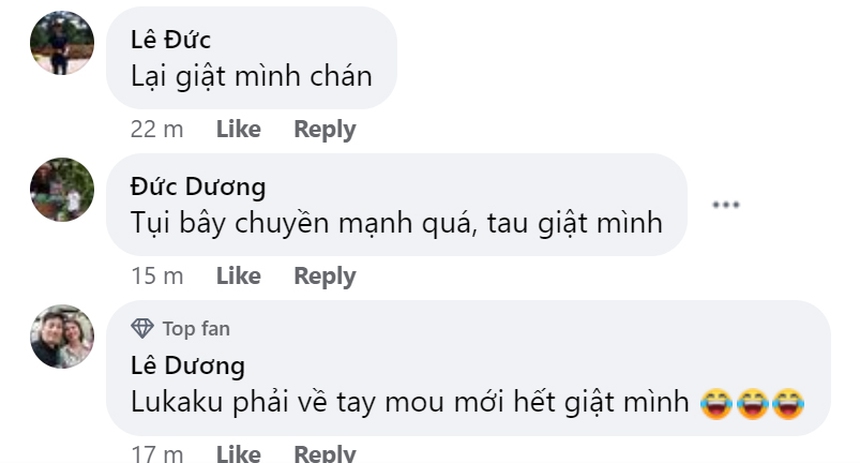Reply to Đức Dương's comment
This screenshot has width=860, height=463.
[324, 276]
